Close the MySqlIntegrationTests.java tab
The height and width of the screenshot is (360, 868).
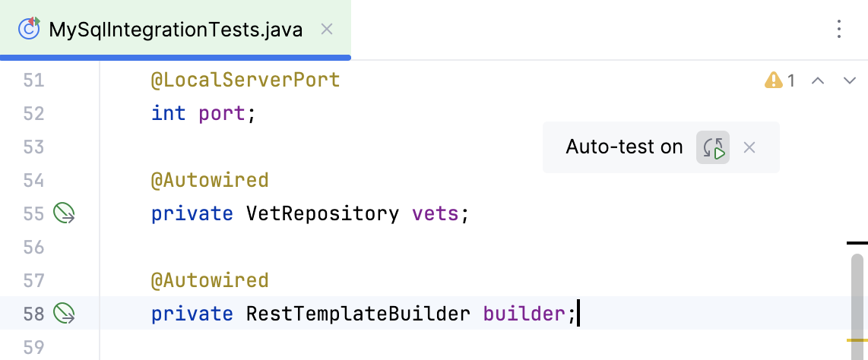[327, 30]
